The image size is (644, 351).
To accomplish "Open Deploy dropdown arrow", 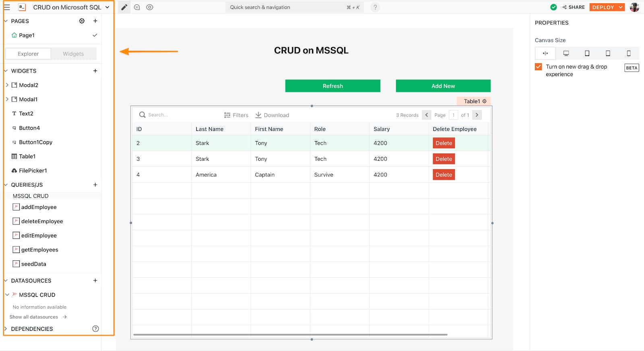I will click(x=621, y=7).
